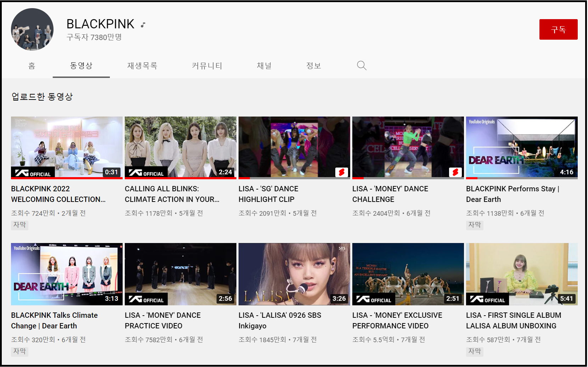The image size is (588, 367).
Task: Click title LISA - 'MONEY' EXCLUSIVE PERFORMANCE VIDEO
Action: 397,321
